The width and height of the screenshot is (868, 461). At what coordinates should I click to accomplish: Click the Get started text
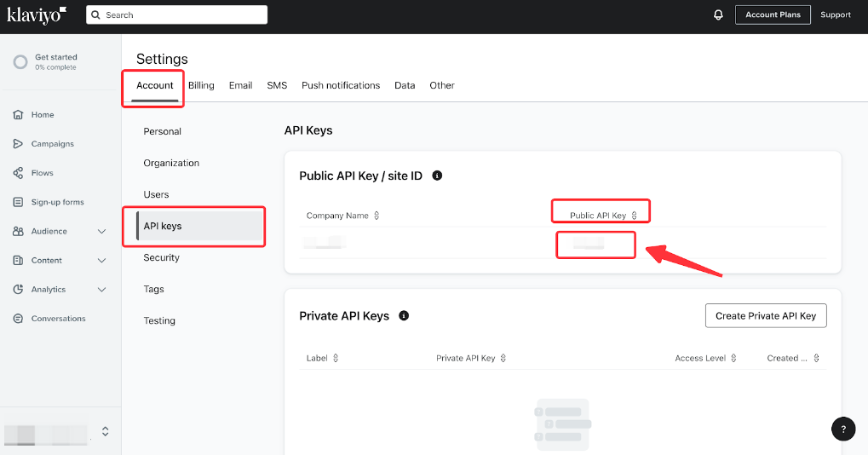tap(56, 57)
